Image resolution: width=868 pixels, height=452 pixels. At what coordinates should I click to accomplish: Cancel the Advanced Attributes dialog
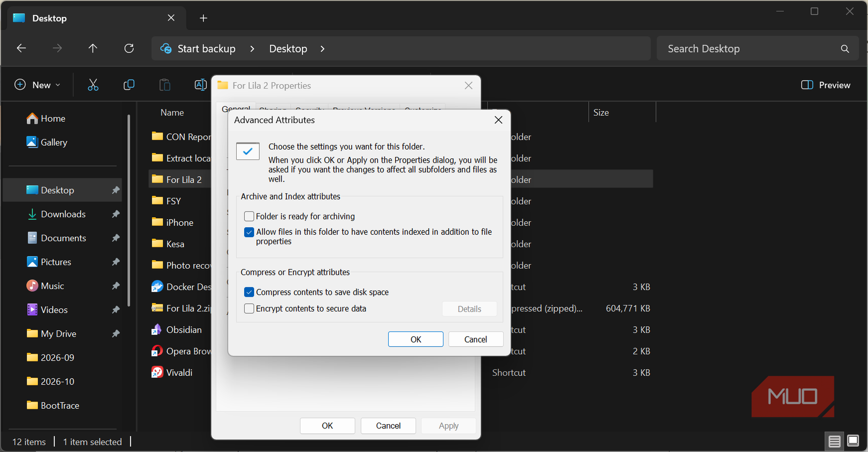click(476, 339)
